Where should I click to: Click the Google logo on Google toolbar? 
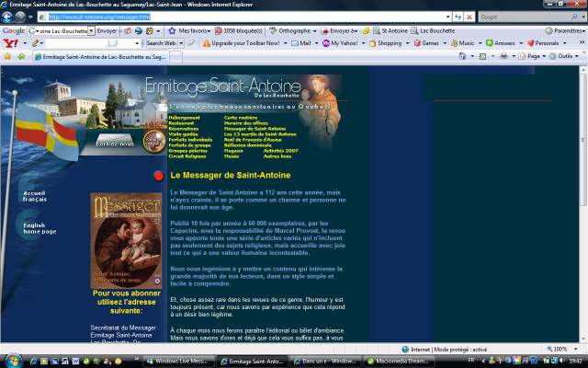click(x=14, y=30)
